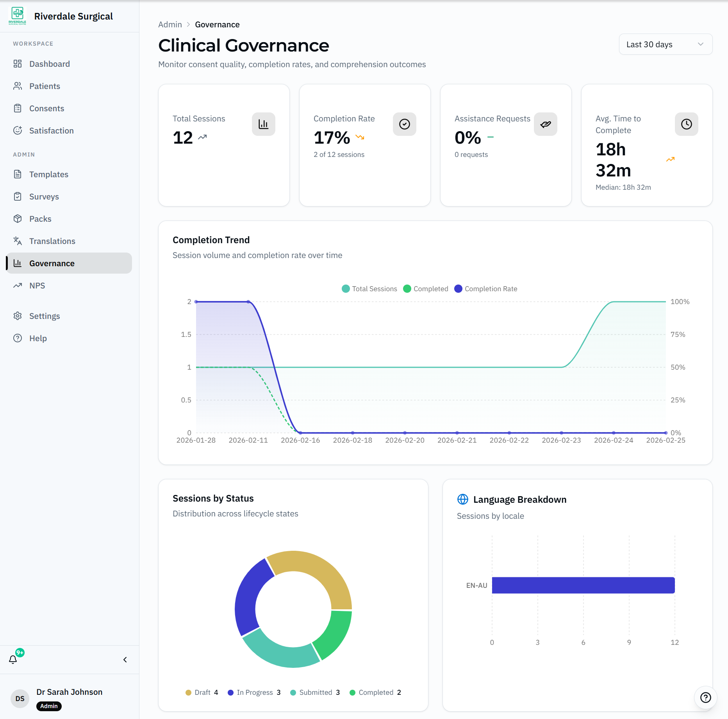This screenshot has width=728, height=719.
Task: Click the 2026-01-28 completion rate data point
Action: pos(196,302)
